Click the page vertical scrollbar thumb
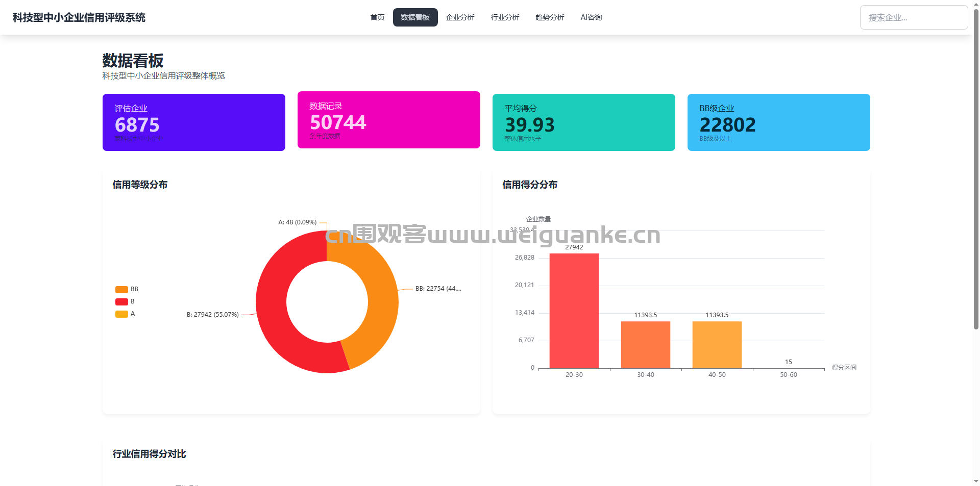The image size is (980, 486). pyautogui.click(x=976, y=168)
